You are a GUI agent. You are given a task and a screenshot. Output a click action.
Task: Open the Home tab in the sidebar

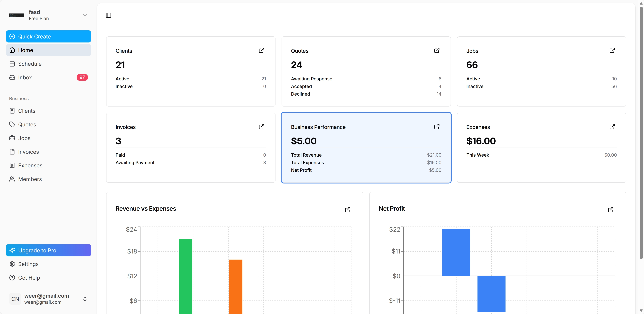25,50
